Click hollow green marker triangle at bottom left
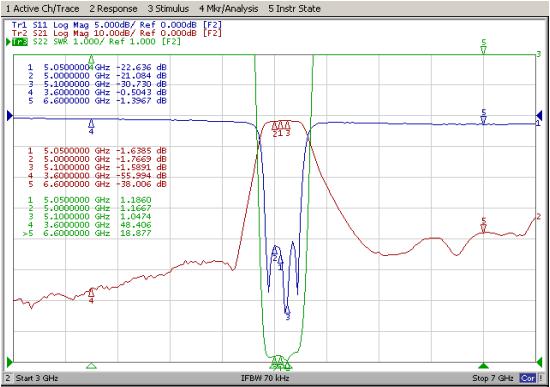 click(x=91, y=366)
